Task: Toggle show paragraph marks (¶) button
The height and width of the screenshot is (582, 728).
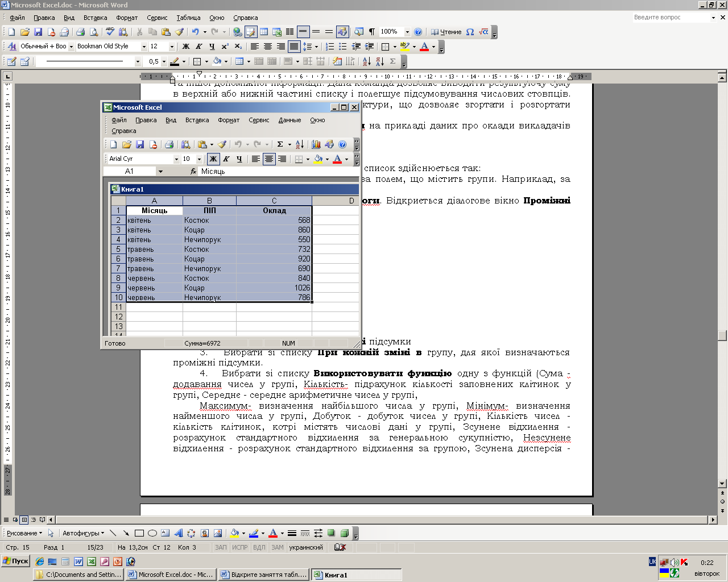Action: [x=372, y=32]
